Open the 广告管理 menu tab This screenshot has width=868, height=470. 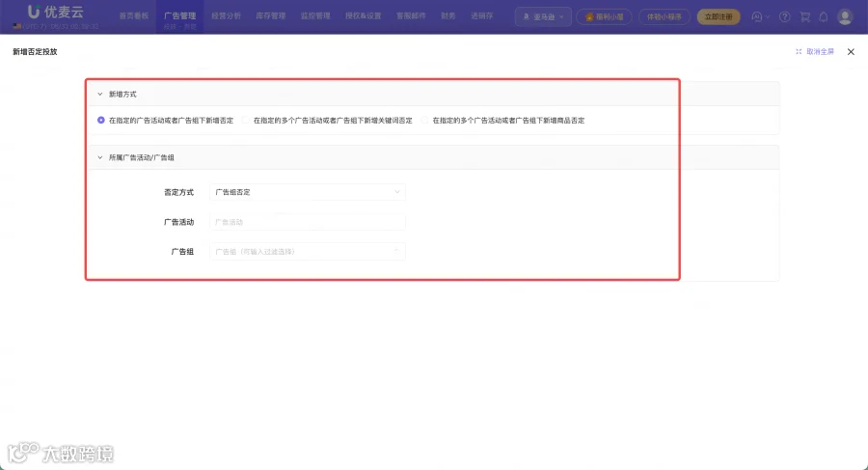coord(180,16)
